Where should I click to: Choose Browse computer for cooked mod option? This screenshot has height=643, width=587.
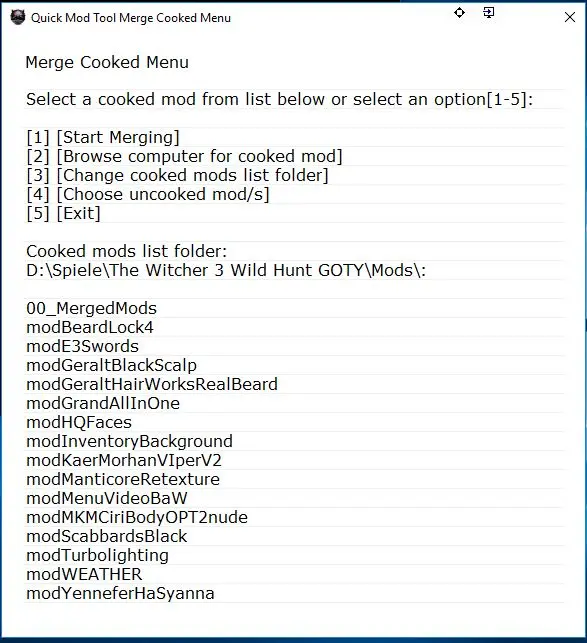(184, 156)
